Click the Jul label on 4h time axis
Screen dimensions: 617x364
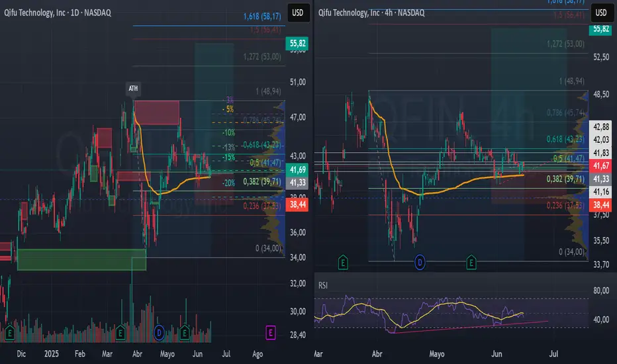pos(553,354)
